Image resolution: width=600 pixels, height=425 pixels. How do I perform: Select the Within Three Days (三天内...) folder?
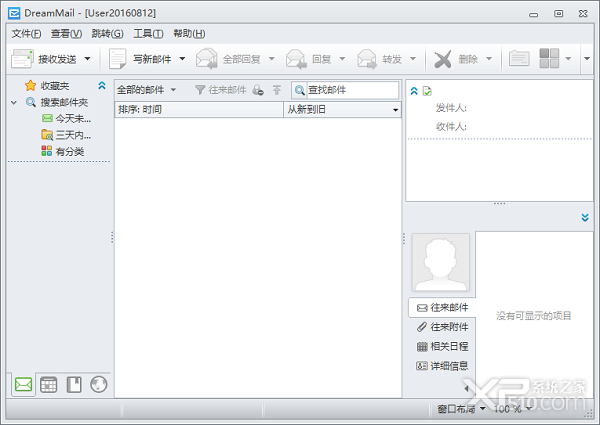(66, 135)
